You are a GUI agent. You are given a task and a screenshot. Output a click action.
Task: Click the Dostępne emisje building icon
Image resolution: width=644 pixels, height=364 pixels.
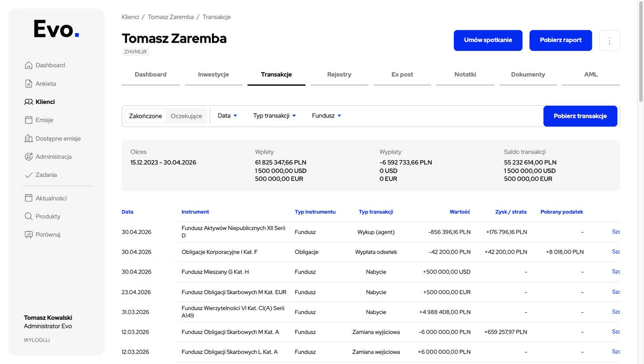click(29, 138)
